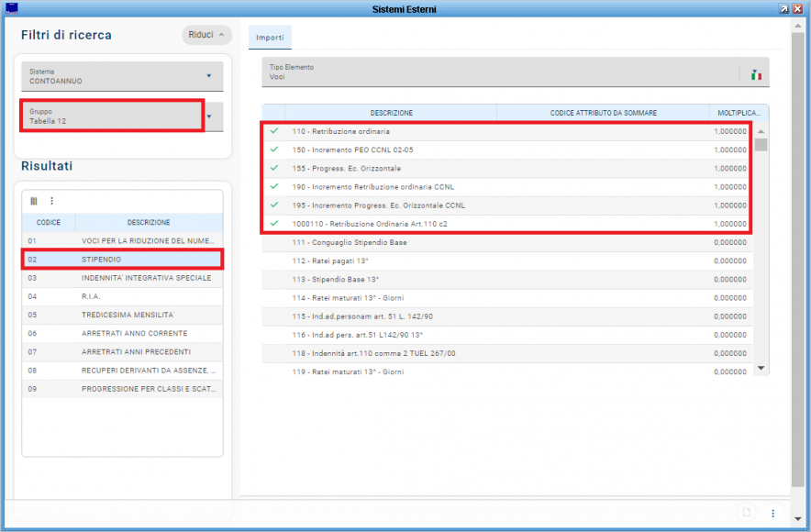The width and height of the screenshot is (811, 532).
Task: Select row 05 TREDICESIMA MENSILITA'
Action: (123, 315)
